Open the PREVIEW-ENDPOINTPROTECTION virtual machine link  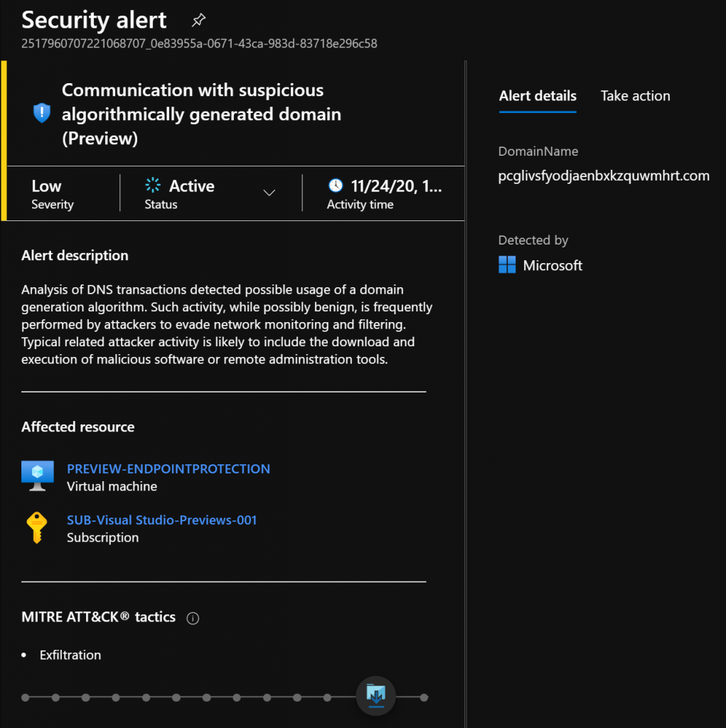(x=168, y=469)
